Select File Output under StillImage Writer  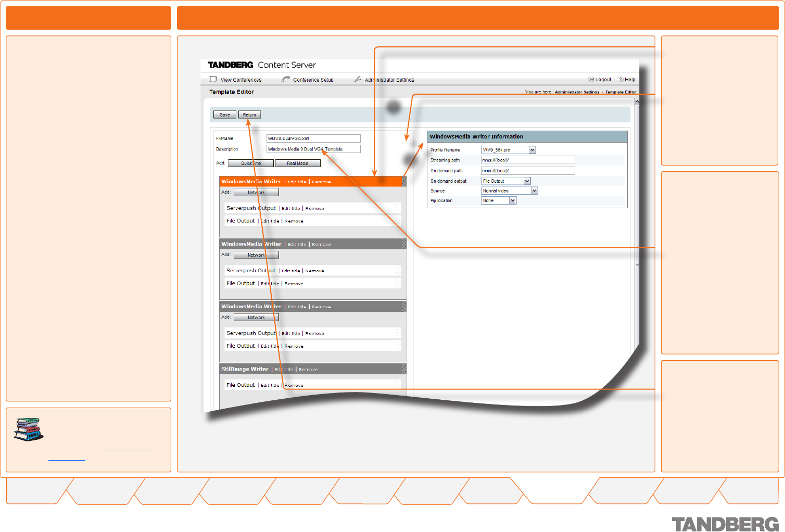click(240, 385)
